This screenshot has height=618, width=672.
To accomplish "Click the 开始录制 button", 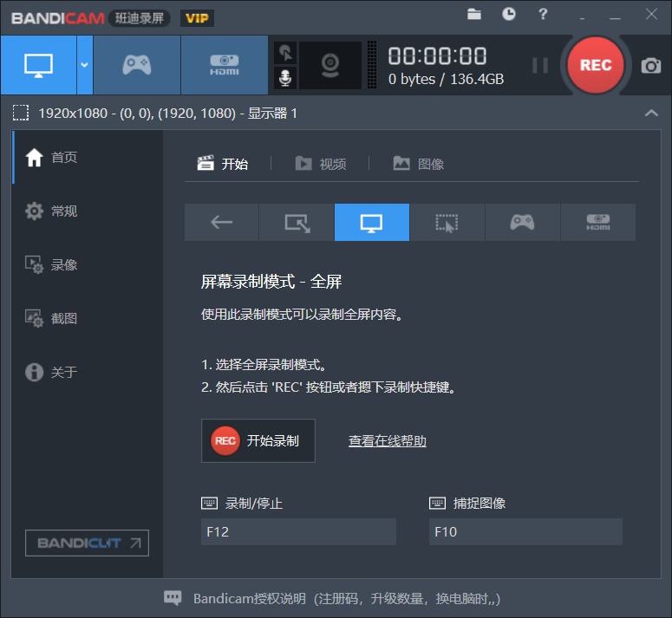I will 258,440.
